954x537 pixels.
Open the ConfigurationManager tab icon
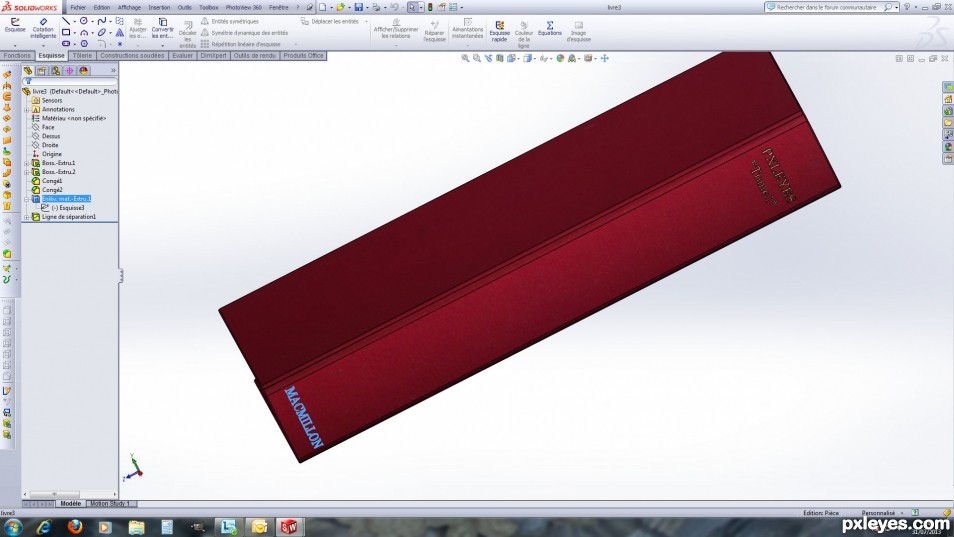(x=55, y=71)
